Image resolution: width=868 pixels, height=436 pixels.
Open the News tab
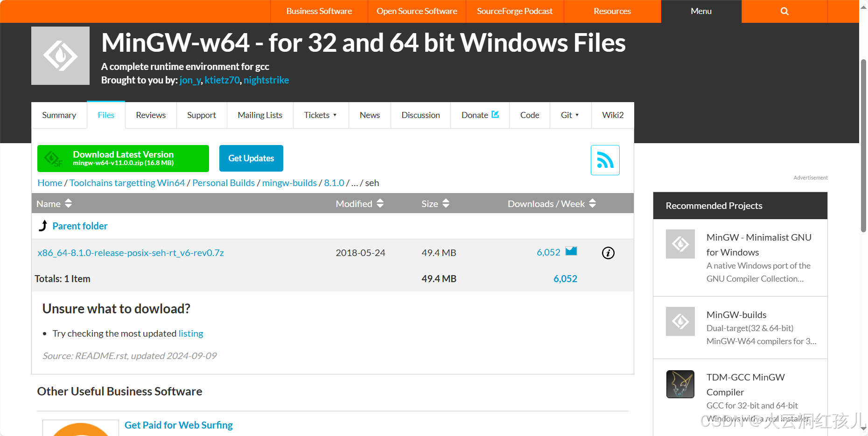[x=370, y=115]
